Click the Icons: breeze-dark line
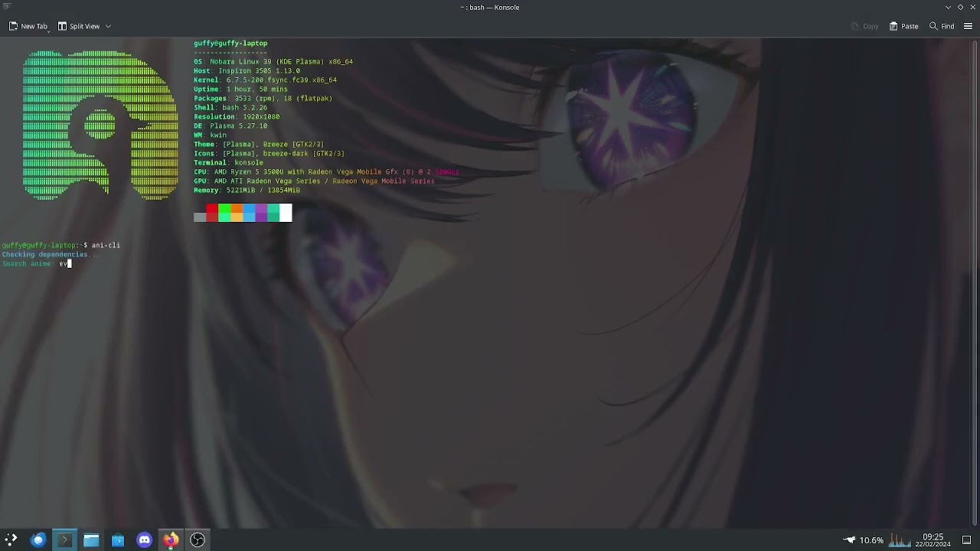Screen dimensions: 980x551 click(x=269, y=154)
